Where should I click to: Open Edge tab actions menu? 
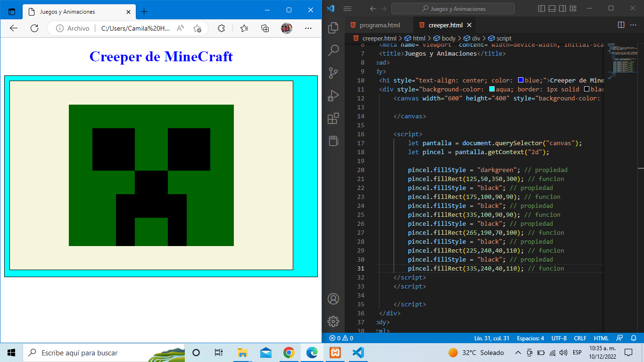tap(12, 11)
